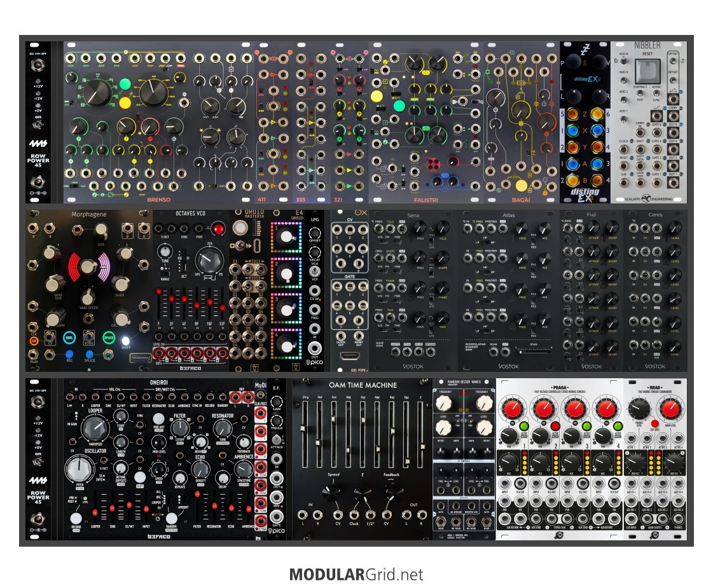The image size is (713, 588).
Task: Hit the white SHIFT button on Morphagene
Action: tap(125, 341)
